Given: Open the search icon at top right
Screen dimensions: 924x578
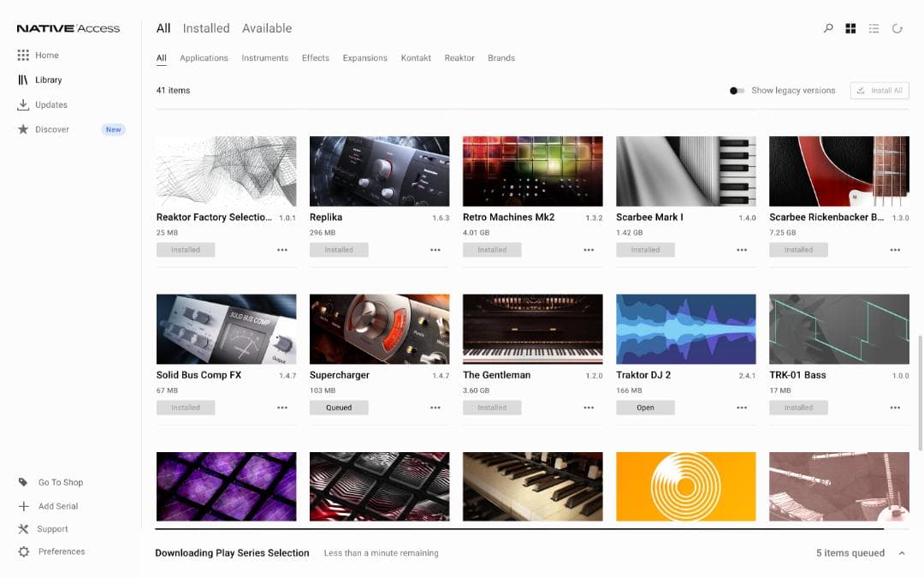Looking at the screenshot, I should click(x=827, y=27).
